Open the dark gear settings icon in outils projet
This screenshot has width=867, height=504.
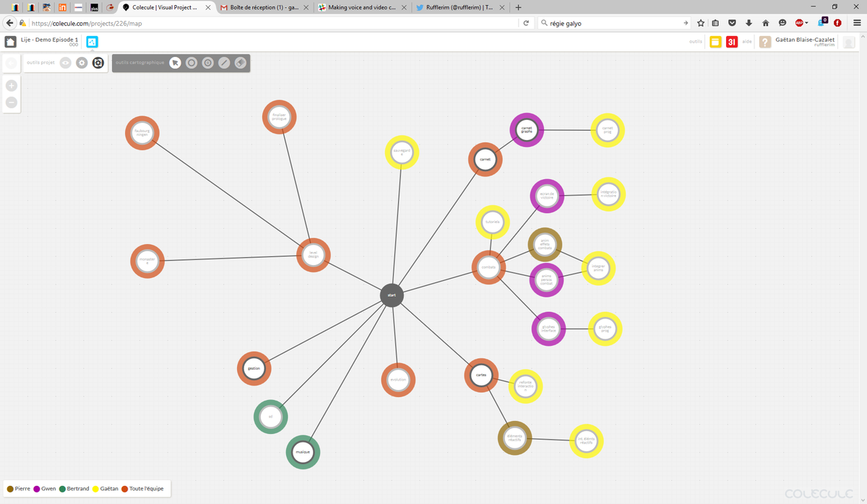click(98, 63)
